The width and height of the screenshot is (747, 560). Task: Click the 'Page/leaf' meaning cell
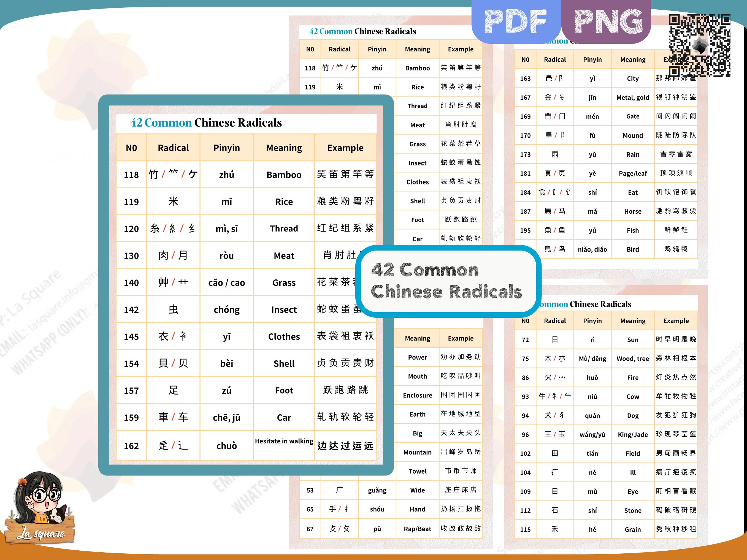pos(632,173)
